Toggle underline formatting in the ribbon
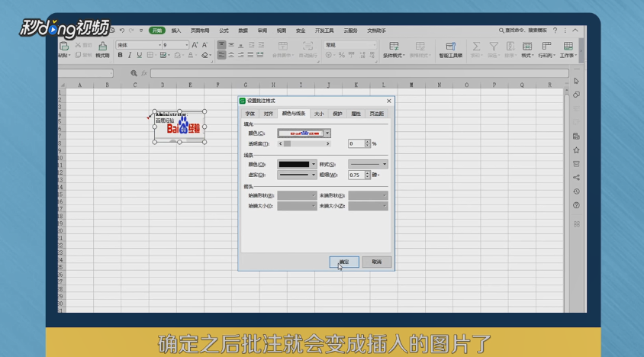 pos(139,55)
